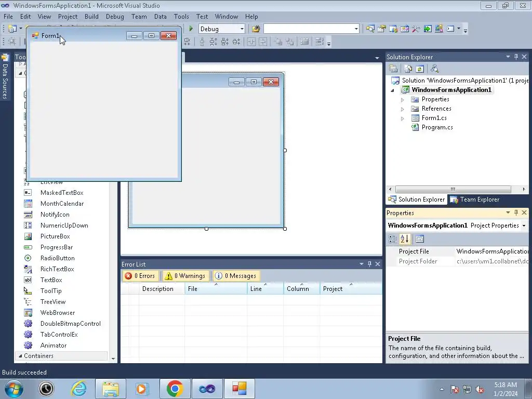Image resolution: width=532 pixels, height=399 pixels.
Task: Select the TextBox control in Toolbox
Action: 51,280
